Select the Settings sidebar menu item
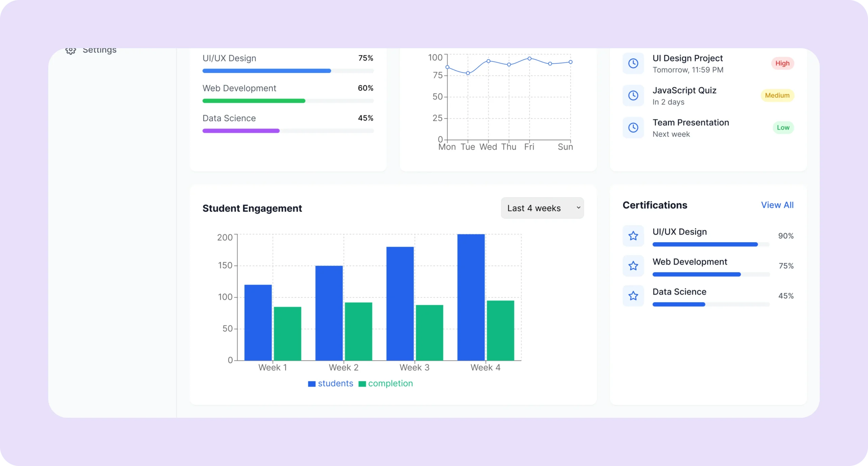This screenshot has width=868, height=466. [x=99, y=51]
